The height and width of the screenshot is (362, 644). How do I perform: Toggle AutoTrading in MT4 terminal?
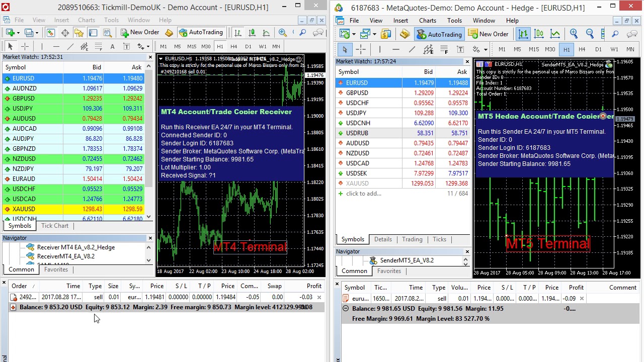(x=200, y=32)
